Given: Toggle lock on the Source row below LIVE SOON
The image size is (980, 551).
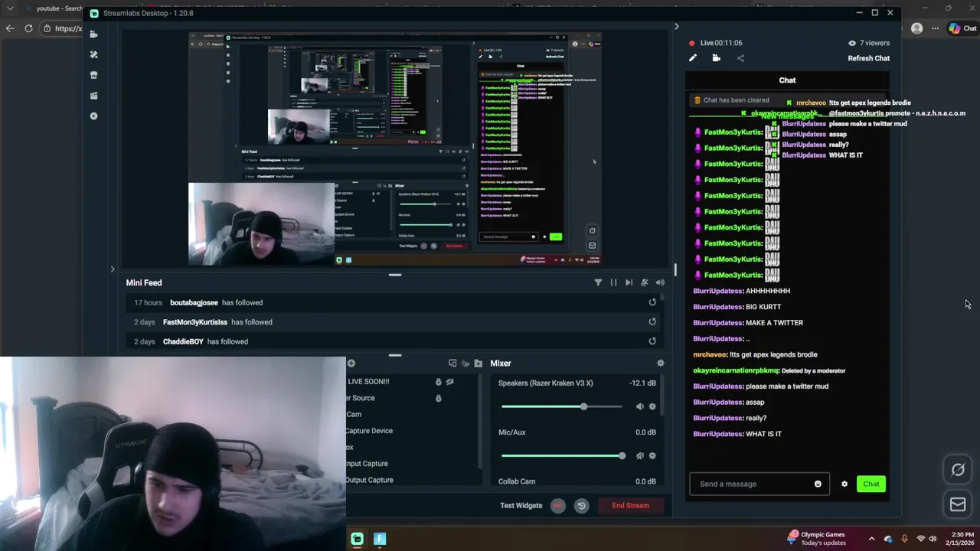Looking at the screenshot, I should (x=439, y=398).
